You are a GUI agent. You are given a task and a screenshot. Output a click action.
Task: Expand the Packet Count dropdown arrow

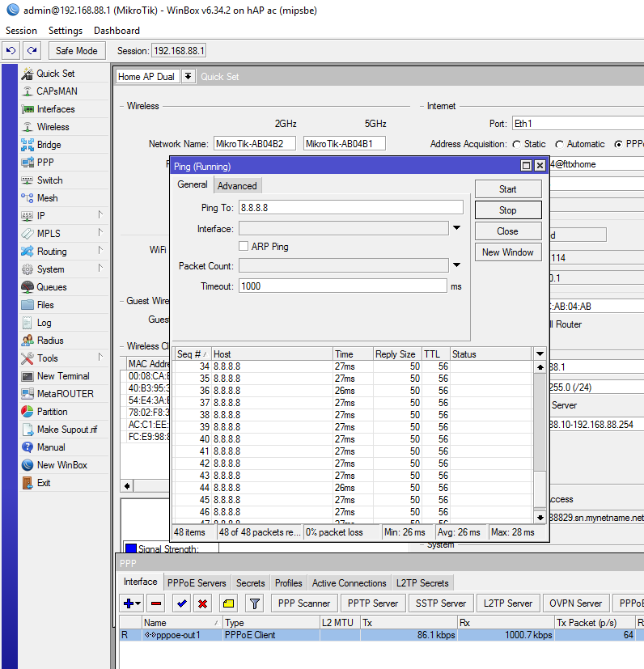pos(456,265)
